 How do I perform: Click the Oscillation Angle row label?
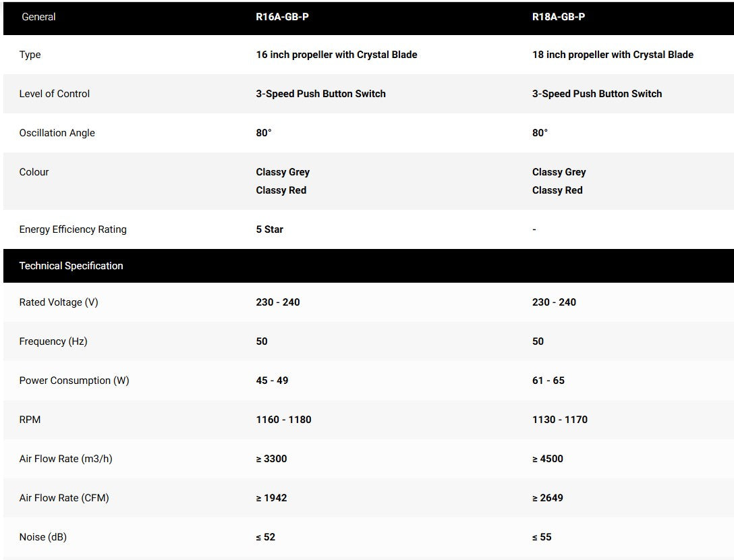57,133
